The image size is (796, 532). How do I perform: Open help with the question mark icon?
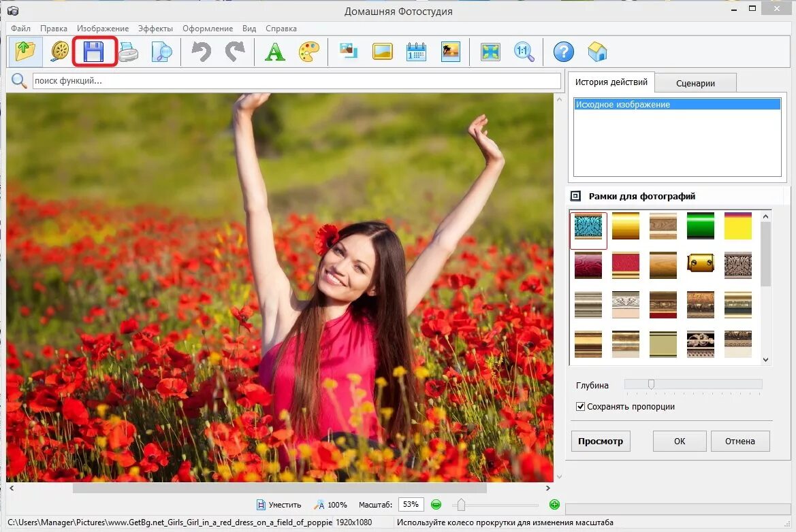point(564,52)
